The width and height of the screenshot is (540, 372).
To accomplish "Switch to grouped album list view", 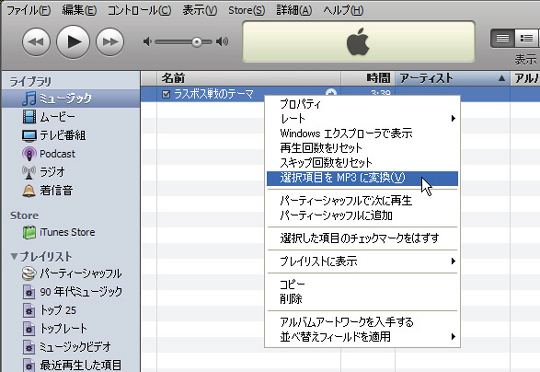I will coord(526,38).
